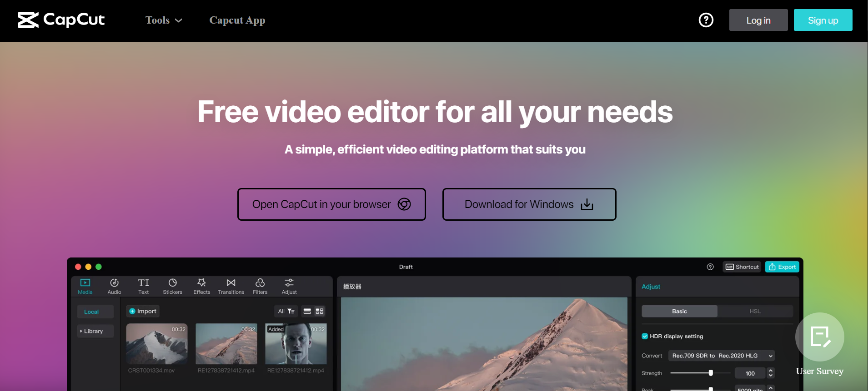This screenshot has height=391, width=868.
Task: Click the Import media button
Action: pos(143,311)
